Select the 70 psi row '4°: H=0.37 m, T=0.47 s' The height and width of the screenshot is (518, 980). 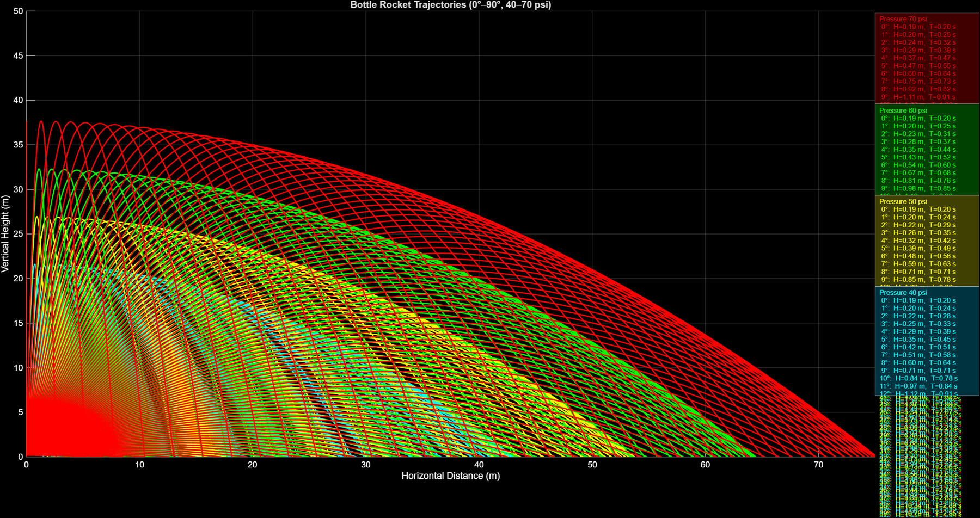pos(918,58)
